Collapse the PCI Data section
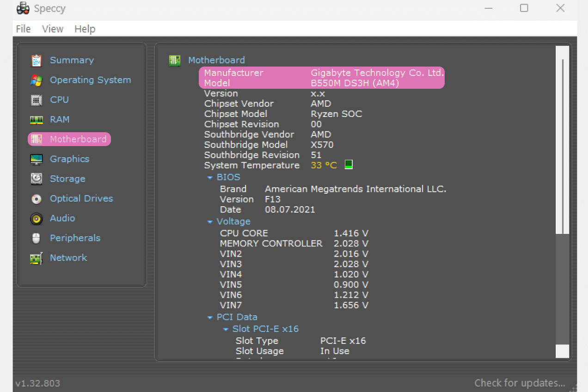The image size is (588, 392). pos(210,318)
